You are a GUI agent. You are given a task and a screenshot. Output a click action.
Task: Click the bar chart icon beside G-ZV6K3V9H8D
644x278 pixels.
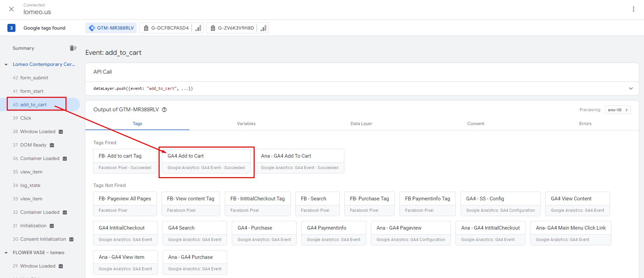[x=263, y=28]
